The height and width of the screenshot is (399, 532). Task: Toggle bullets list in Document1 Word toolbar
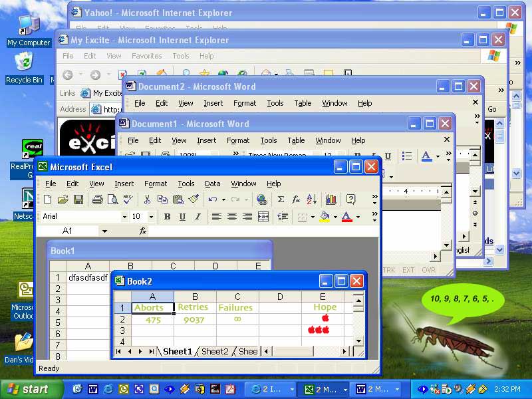coord(407,156)
